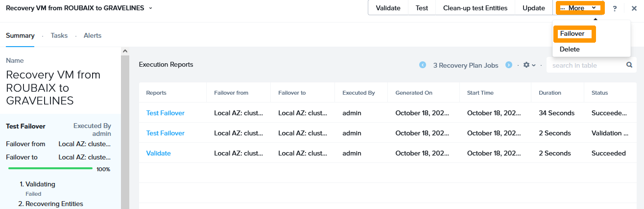Screen dimensions: 644x209
Task: Click Clean-up test Entities button
Action: pos(475,8)
